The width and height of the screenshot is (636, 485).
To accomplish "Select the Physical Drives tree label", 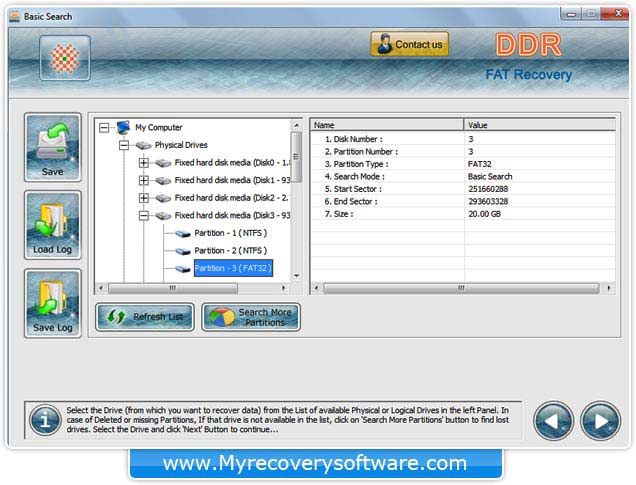I will [181, 145].
